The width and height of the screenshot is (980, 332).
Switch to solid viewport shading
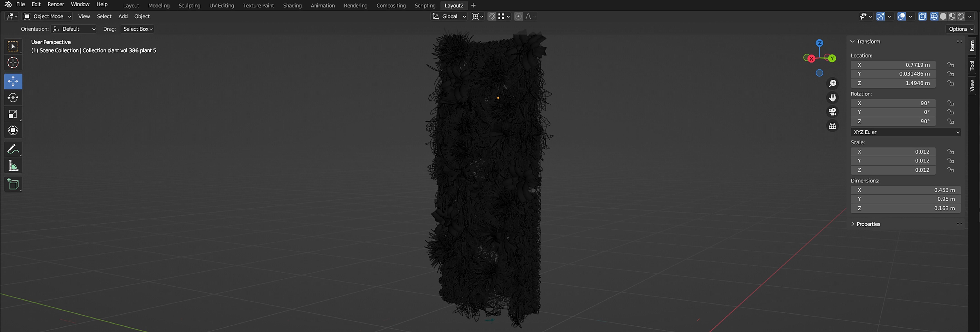943,16
